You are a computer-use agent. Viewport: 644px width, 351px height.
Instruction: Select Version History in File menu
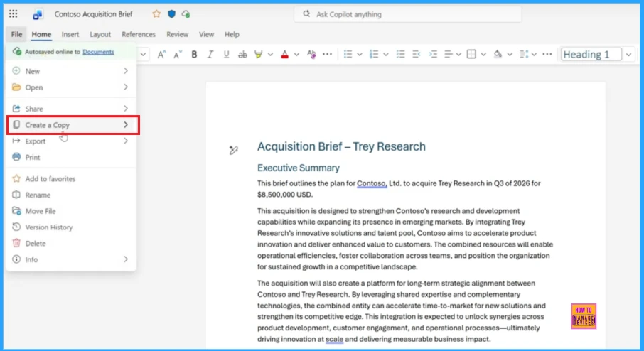coord(48,227)
